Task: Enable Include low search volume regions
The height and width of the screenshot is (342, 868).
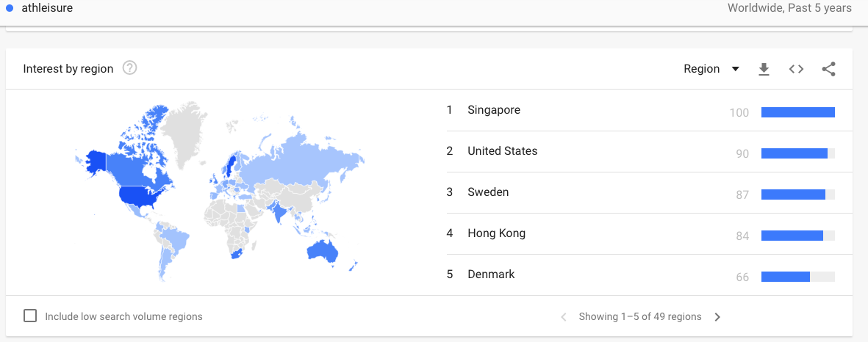Action: [x=30, y=316]
